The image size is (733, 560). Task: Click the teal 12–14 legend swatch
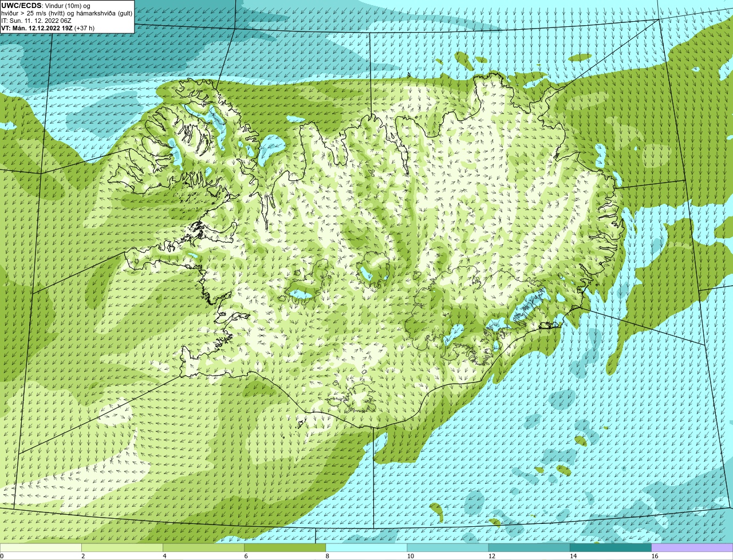coord(529,547)
